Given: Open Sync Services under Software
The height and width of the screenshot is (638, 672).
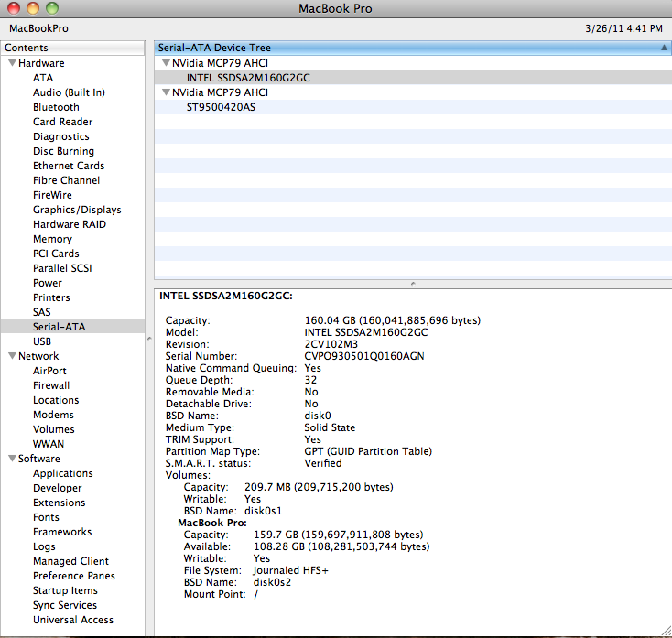Looking at the screenshot, I should pyautogui.click(x=65, y=605).
